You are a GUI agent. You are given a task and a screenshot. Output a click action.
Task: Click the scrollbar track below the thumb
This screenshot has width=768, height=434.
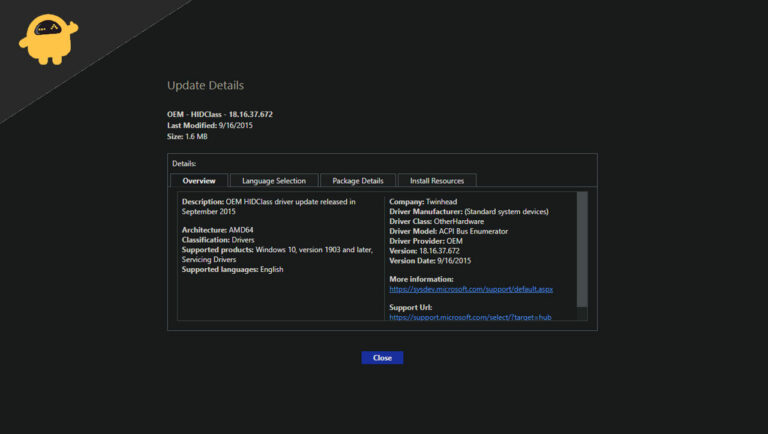tap(582, 314)
